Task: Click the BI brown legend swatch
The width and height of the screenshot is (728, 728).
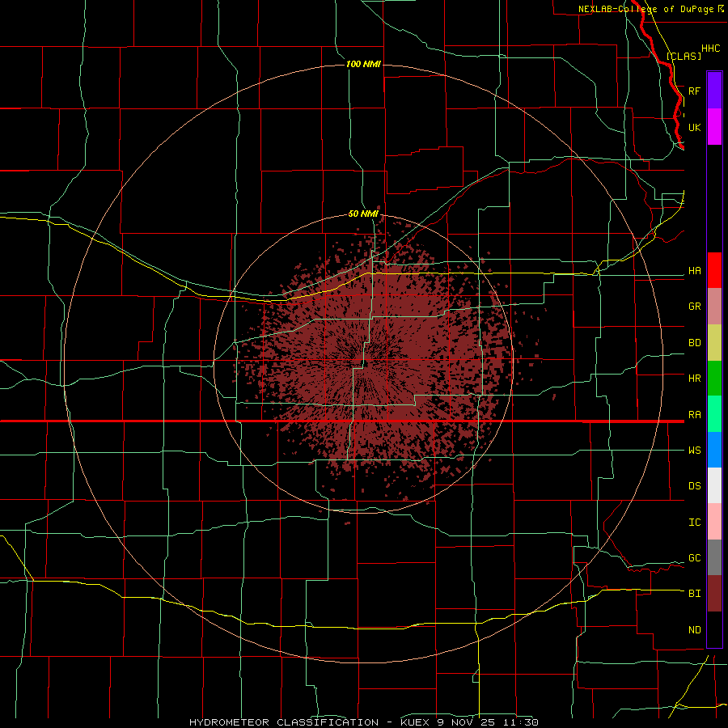Action: (x=714, y=594)
